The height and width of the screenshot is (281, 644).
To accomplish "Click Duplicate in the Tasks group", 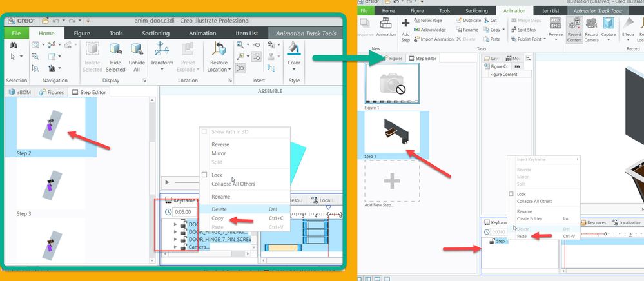I will 468,20.
